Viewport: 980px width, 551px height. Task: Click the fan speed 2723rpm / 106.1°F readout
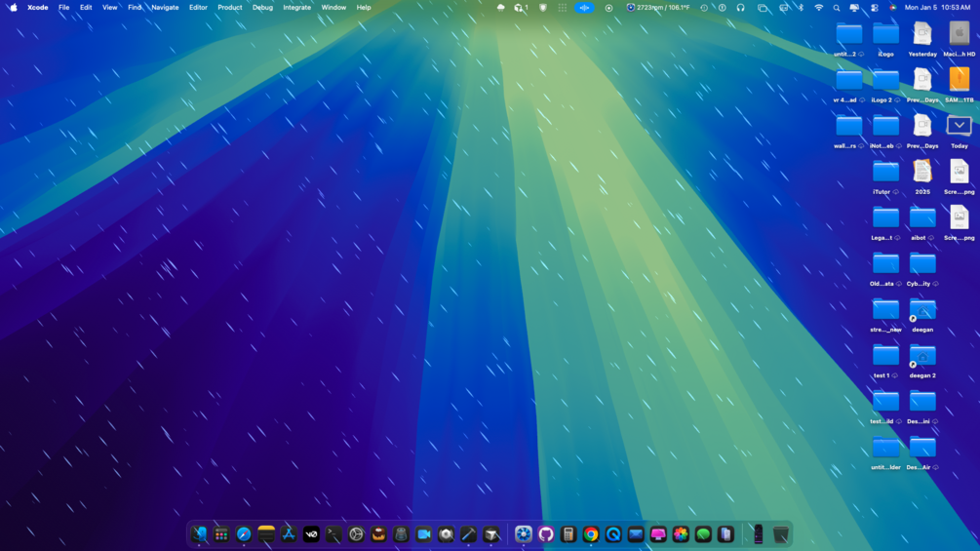658,8
